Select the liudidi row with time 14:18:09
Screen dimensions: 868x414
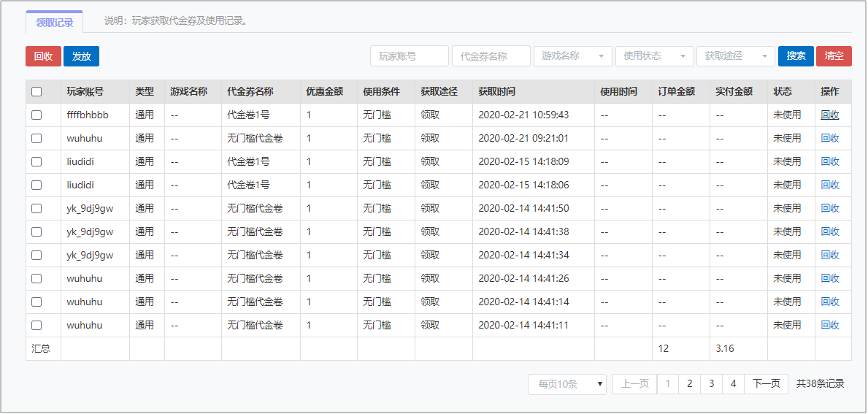37,161
